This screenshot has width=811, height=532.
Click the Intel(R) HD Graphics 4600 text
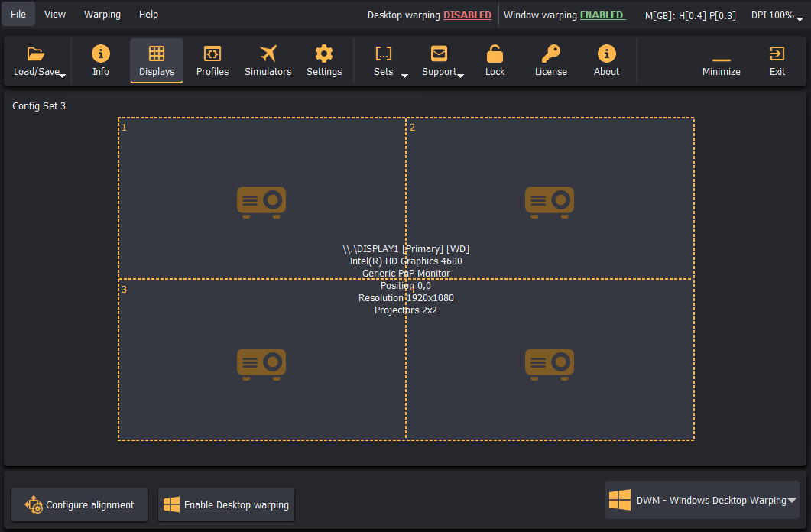(x=406, y=261)
